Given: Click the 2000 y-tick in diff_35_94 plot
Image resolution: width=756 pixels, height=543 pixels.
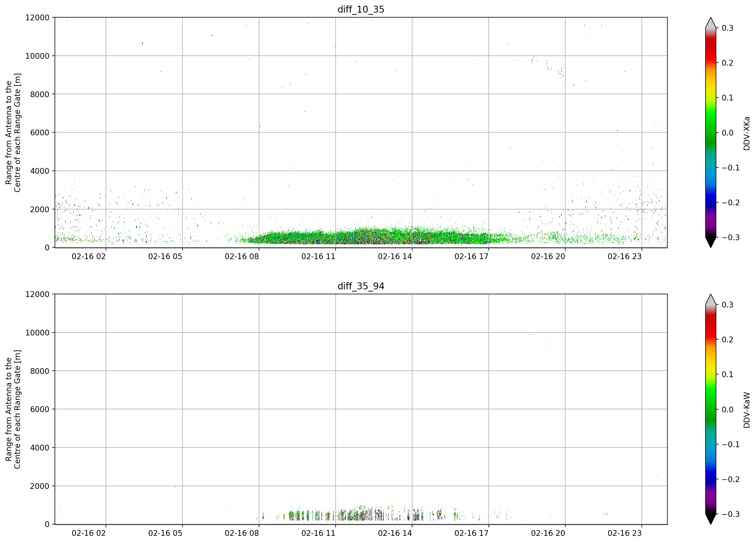Looking at the screenshot, I should [x=40, y=486].
